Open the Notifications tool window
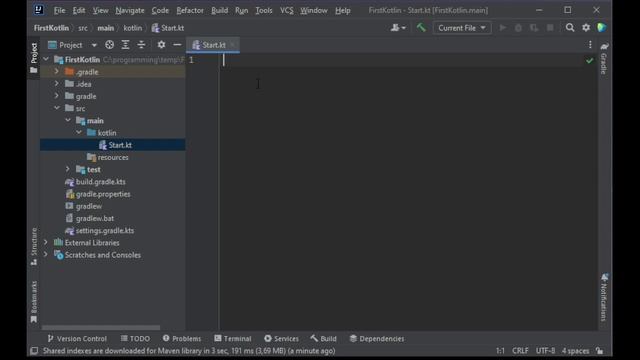Screen dimensions: 640x360 (604, 298)
